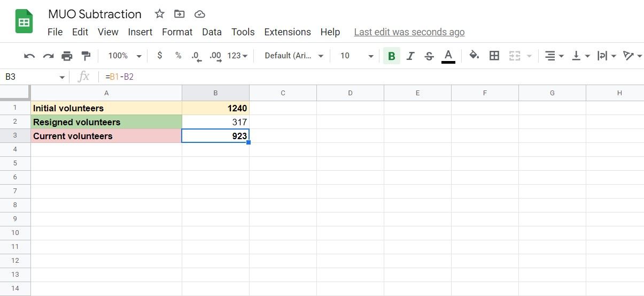Select column C header
This screenshot has height=296, width=644.
(x=283, y=93)
